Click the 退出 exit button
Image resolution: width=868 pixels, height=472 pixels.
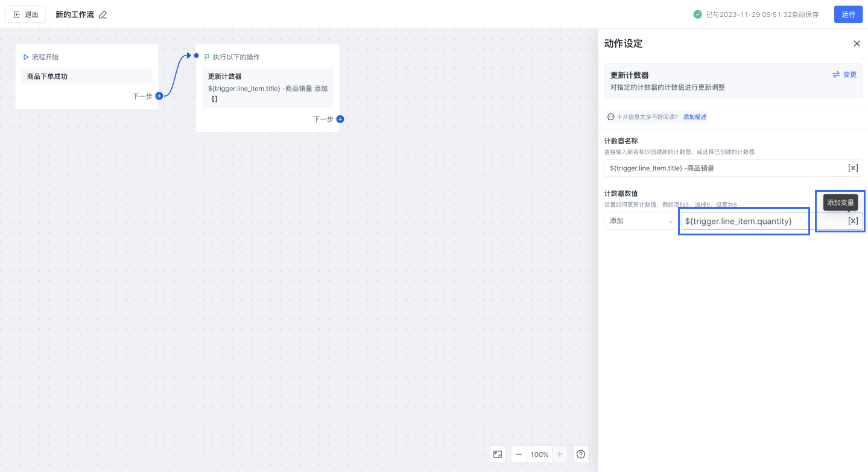pos(26,14)
